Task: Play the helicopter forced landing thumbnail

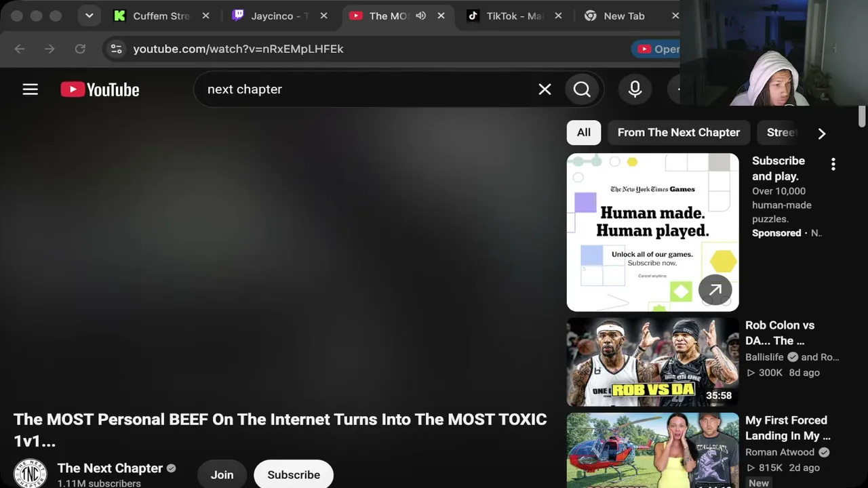Action: click(652, 450)
